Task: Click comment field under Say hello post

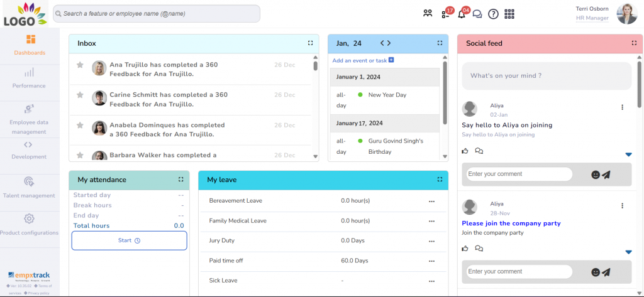Action: tap(519, 174)
